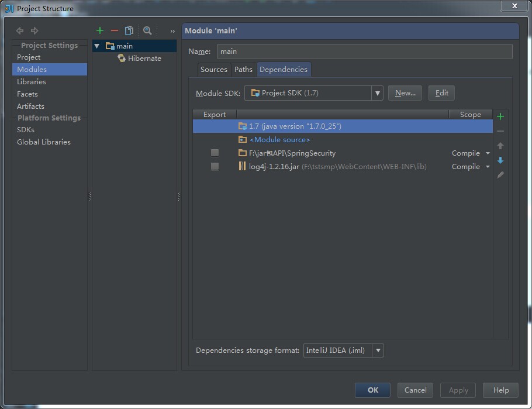
Task: Show more toolbar actions chevron
Action: (x=172, y=31)
